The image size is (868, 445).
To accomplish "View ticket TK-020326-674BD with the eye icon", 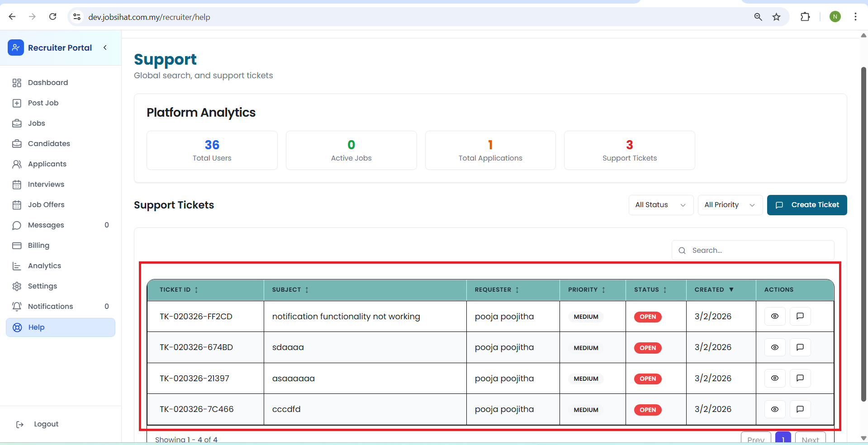I will coord(774,347).
